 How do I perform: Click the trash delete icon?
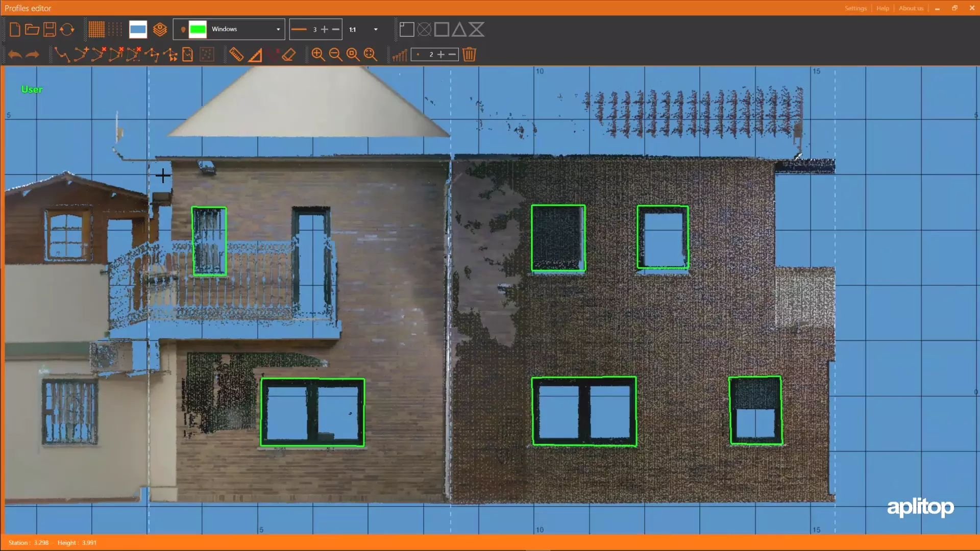pos(470,55)
